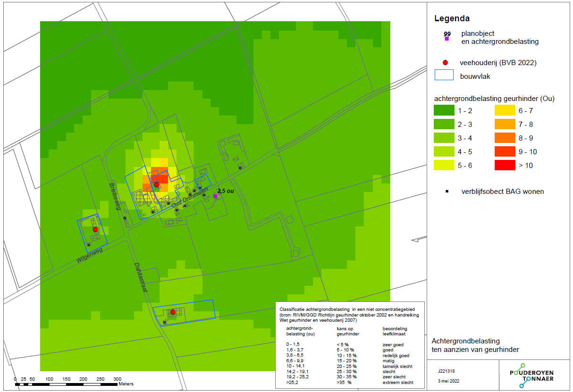
Task: Click the Legenda heading
Action: (x=452, y=19)
